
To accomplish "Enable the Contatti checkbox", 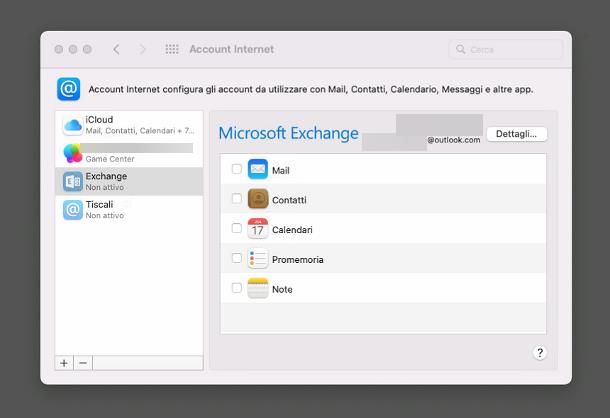I will tap(237, 198).
